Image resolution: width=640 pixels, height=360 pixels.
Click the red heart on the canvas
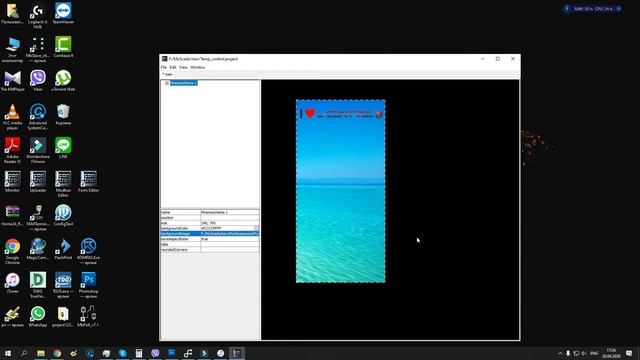point(310,113)
